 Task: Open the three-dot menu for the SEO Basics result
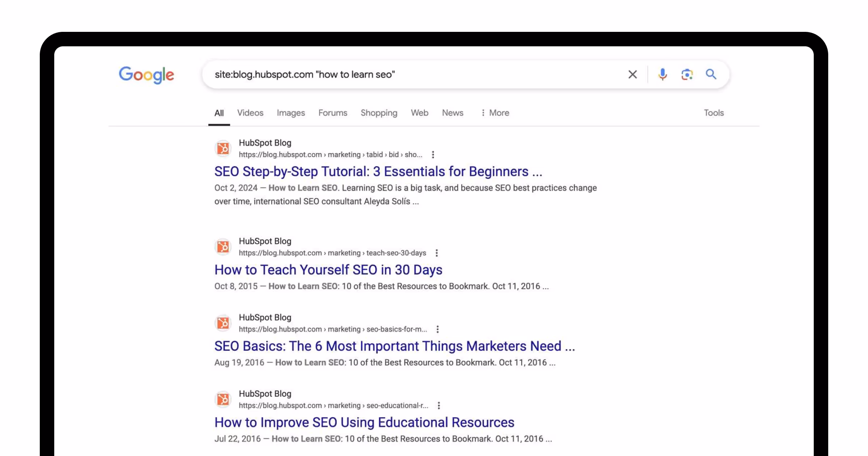[438, 329]
